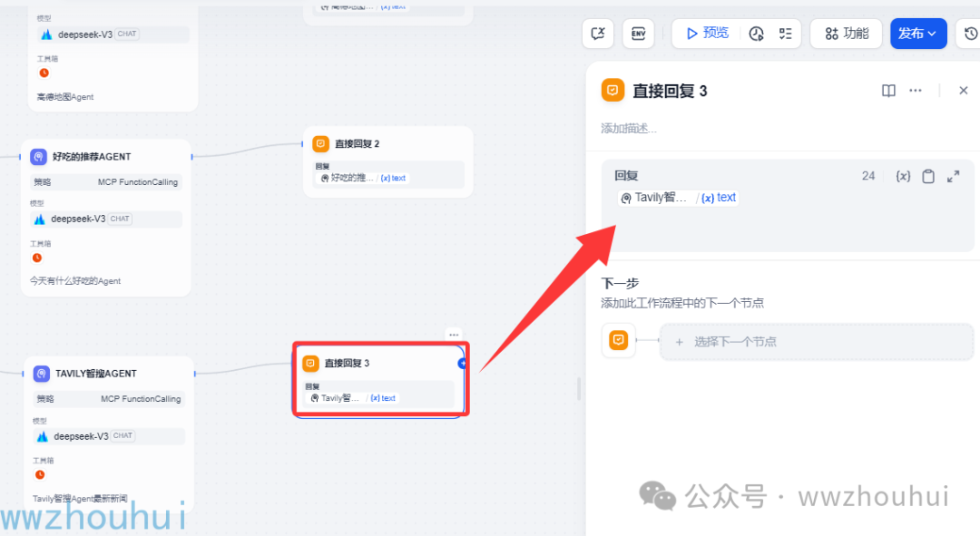Open the ENV environment variables icon

click(x=638, y=34)
